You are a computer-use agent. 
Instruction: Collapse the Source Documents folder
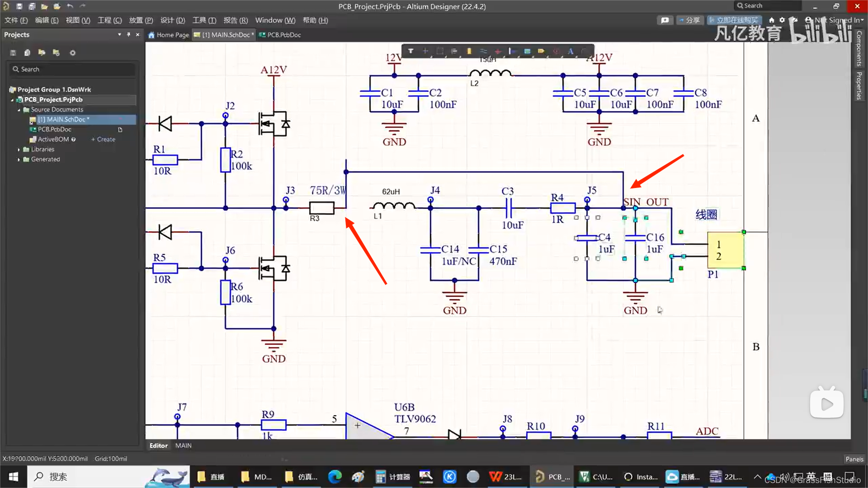(19, 110)
